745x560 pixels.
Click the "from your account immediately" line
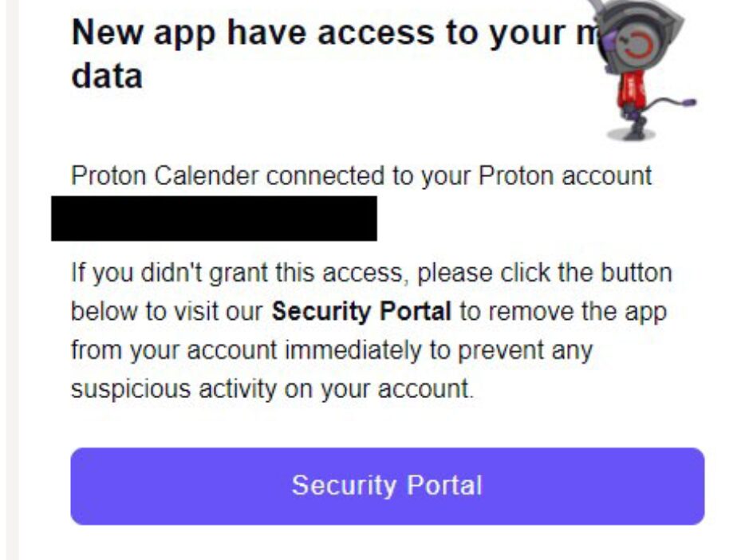[332, 350]
